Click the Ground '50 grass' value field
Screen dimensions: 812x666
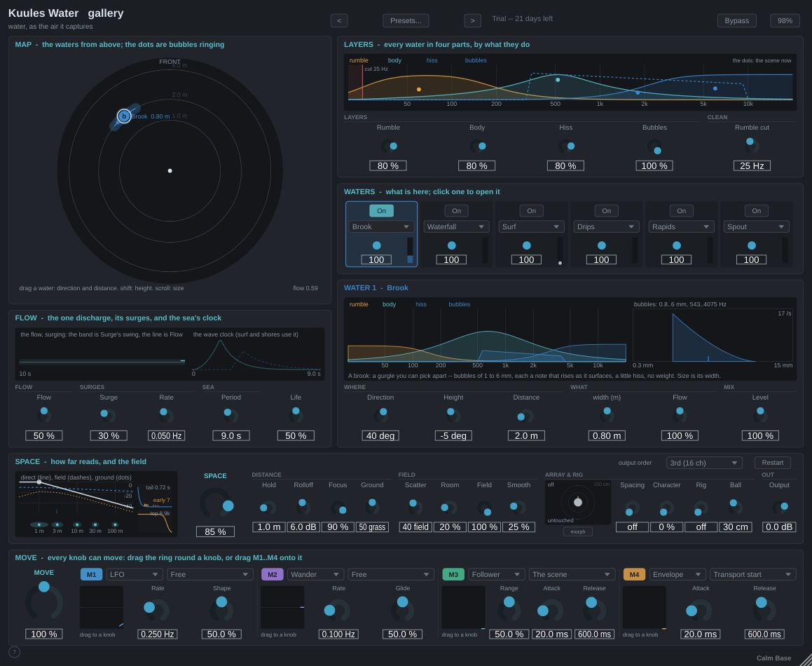point(372,527)
